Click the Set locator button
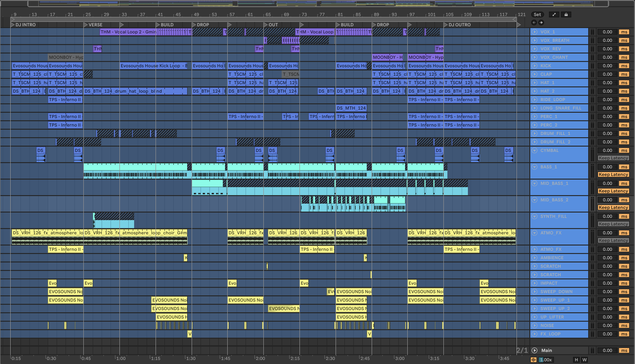The width and height of the screenshot is (635, 364). tap(537, 14)
